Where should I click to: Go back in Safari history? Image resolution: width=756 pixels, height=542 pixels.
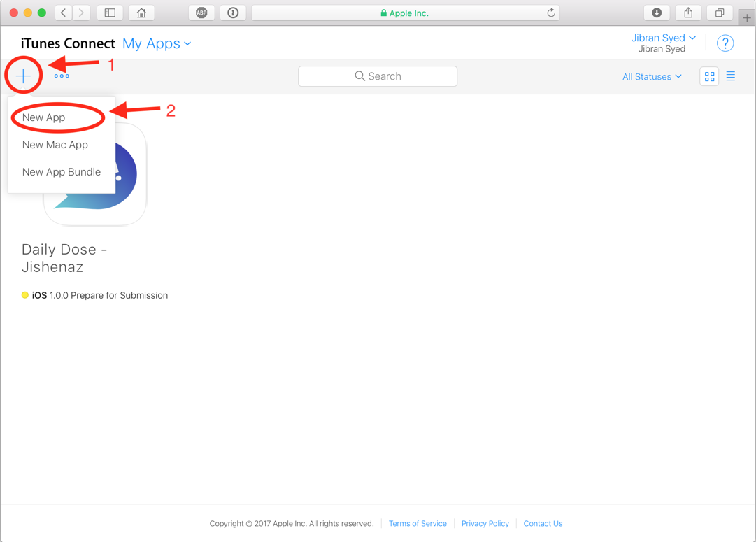[63, 13]
